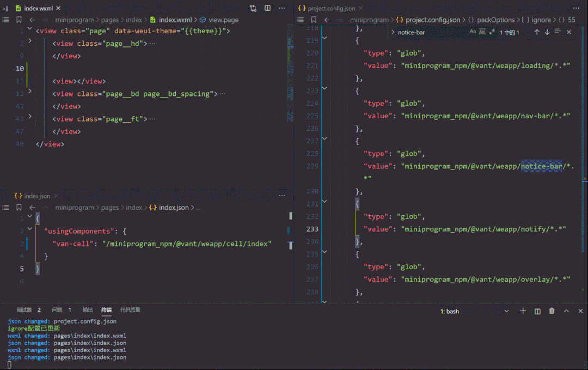Jump to previous find match
The image size is (588, 370).
[x=537, y=32]
